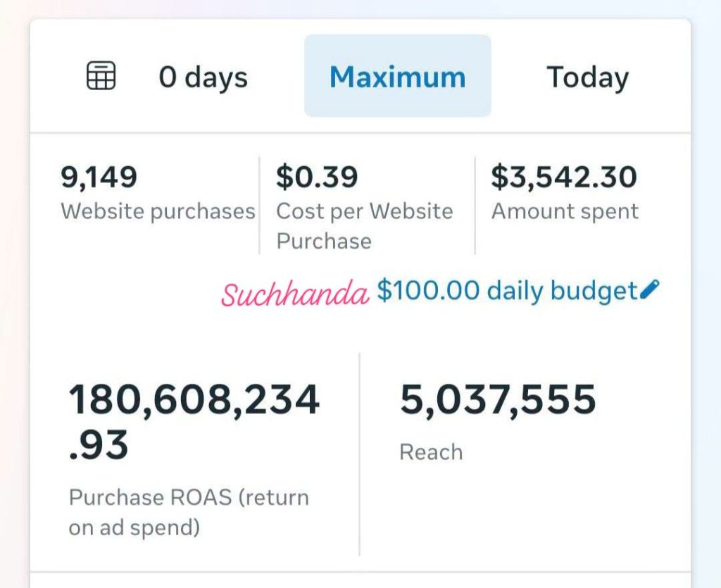Viewport: 721px width, 588px height.
Task: Select the Cost per Website Purchase label
Action: (365, 226)
